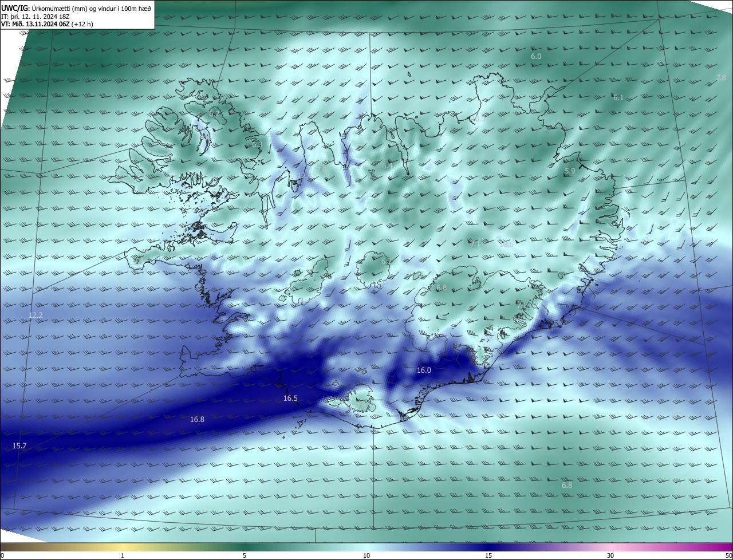733x560 pixels.
Task: Select the 10.6 value label
Action: point(507,244)
